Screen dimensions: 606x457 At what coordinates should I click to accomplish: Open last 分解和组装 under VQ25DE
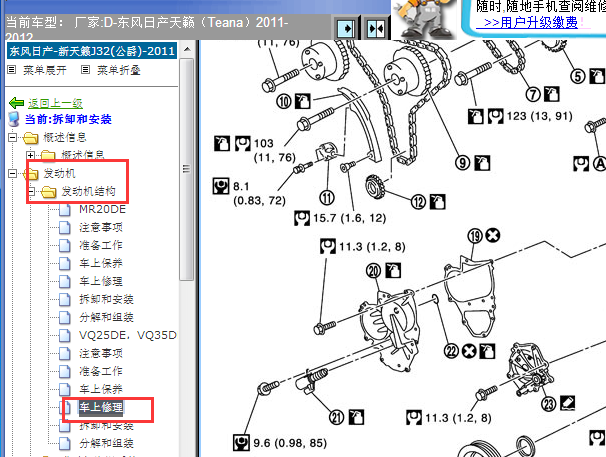(x=106, y=443)
